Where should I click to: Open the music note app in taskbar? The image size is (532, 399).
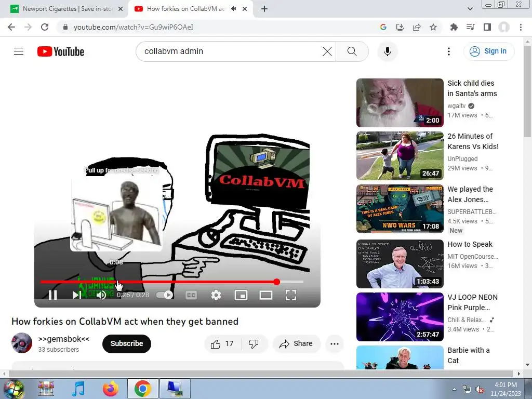(78, 389)
